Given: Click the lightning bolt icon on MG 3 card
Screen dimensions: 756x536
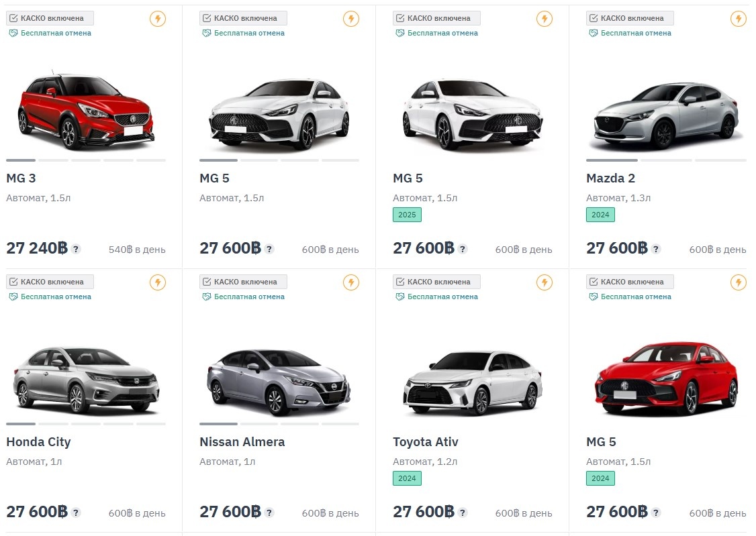Looking at the screenshot, I should 157,19.
